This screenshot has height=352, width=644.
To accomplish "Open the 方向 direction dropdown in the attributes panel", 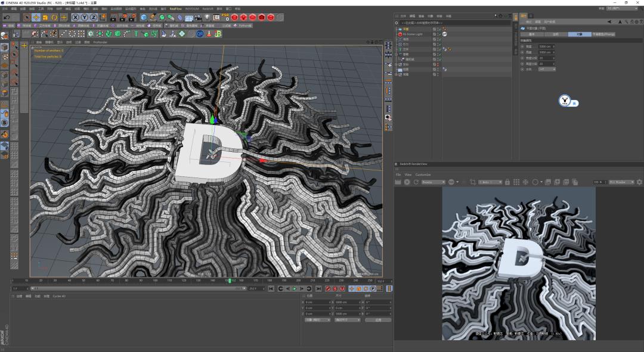I will [x=547, y=70].
